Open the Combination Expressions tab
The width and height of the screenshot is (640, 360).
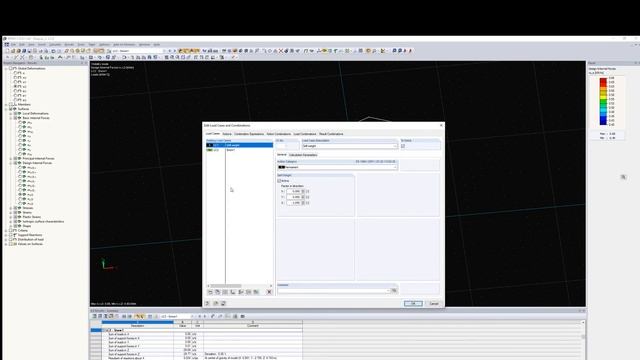click(x=249, y=134)
